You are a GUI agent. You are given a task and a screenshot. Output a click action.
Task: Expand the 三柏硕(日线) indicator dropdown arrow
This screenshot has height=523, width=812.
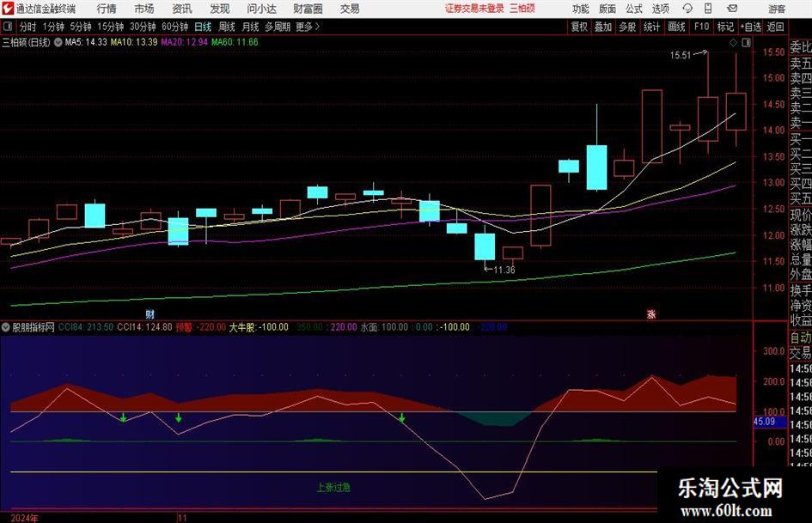pyautogui.click(x=58, y=42)
